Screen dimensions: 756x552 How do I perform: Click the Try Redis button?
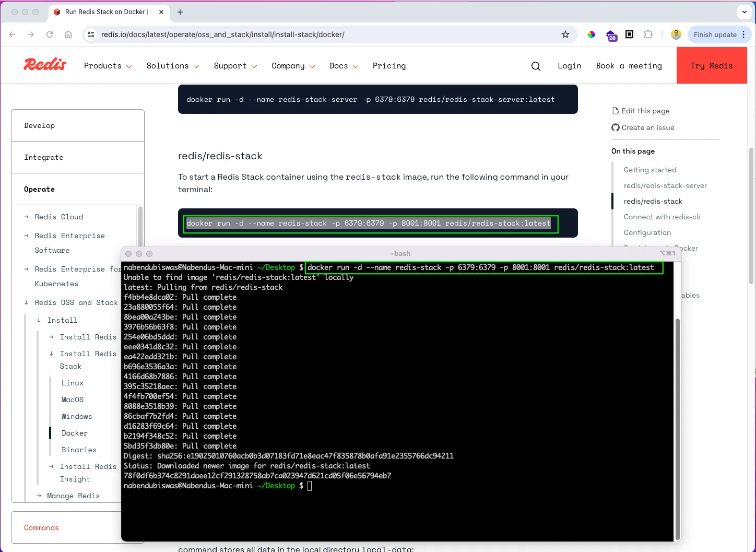point(712,65)
